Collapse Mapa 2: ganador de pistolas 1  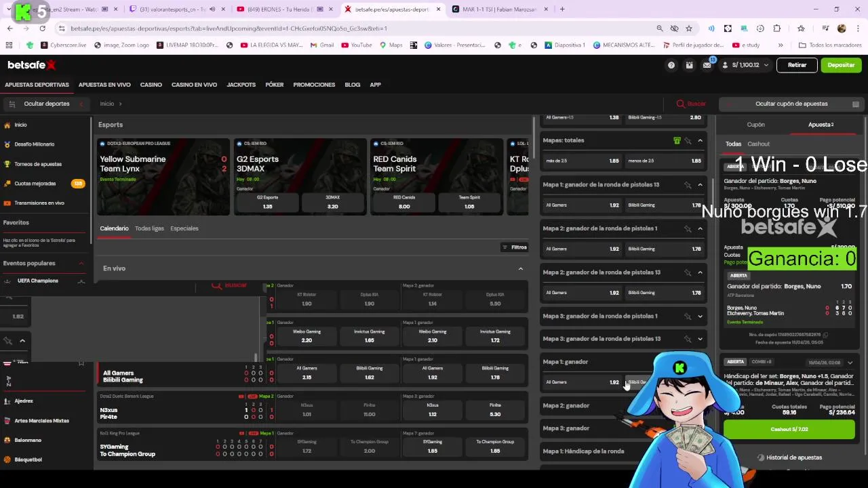coord(701,228)
